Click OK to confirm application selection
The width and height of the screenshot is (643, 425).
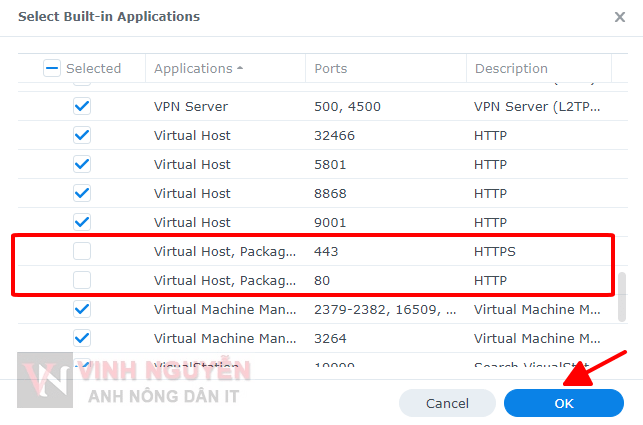[x=564, y=403]
